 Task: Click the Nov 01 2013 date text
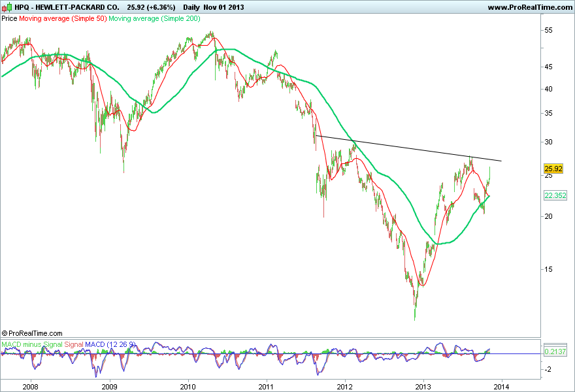pos(223,7)
